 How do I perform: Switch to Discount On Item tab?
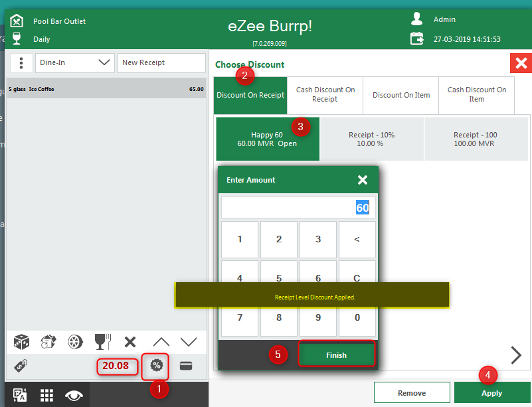click(x=401, y=96)
